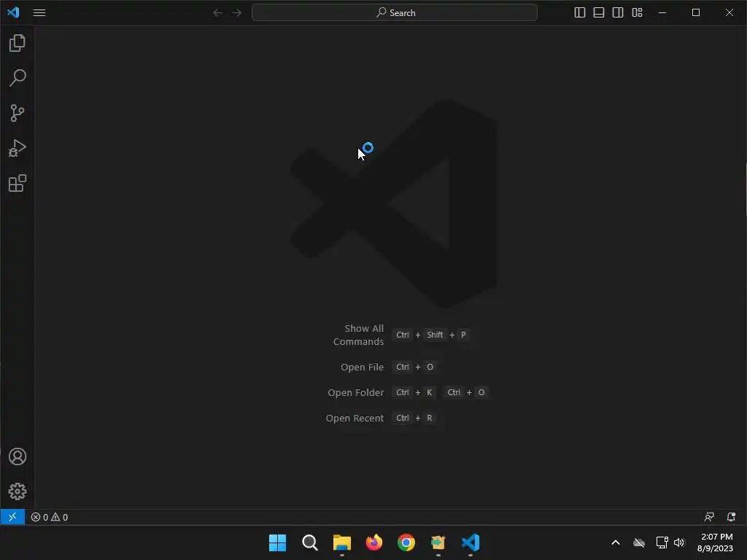Image resolution: width=747 pixels, height=560 pixels.
Task: Open the Windows Start menu
Action: tap(277, 542)
